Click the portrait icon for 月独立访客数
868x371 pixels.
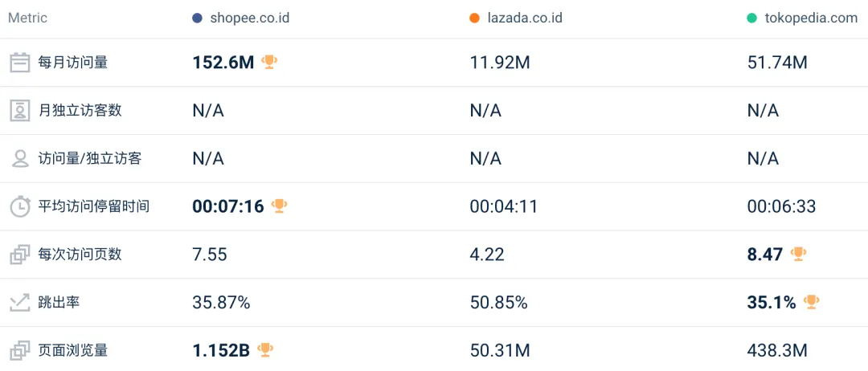pos(20,111)
